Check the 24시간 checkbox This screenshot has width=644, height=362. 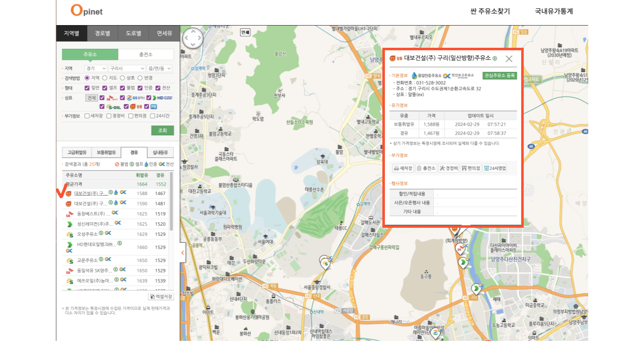click(x=152, y=116)
